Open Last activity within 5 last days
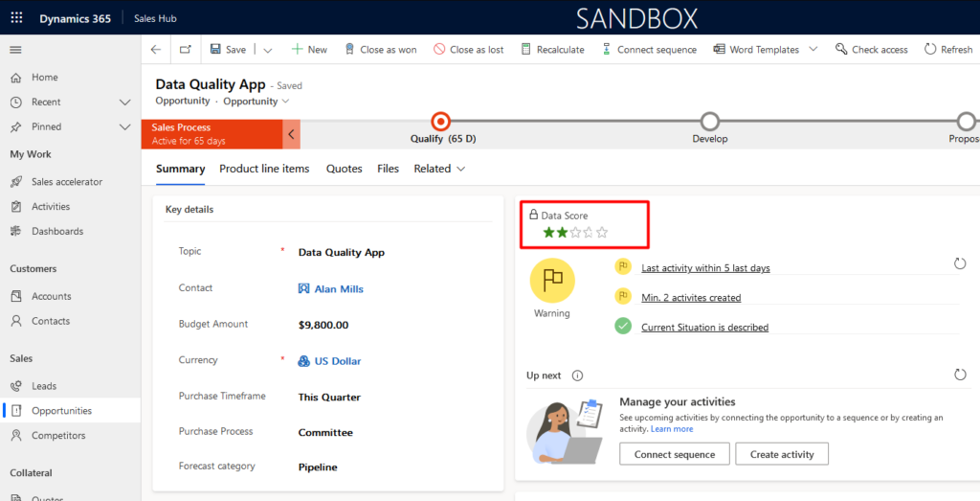Image resolution: width=980 pixels, height=501 pixels. pyautogui.click(x=705, y=268)
